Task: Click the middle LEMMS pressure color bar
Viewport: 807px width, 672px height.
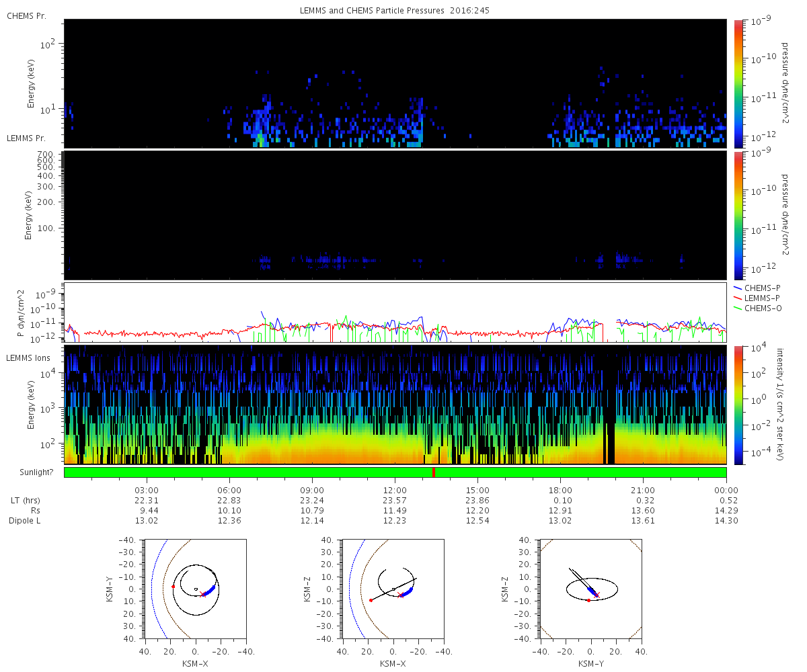Action: coord(738,215)
